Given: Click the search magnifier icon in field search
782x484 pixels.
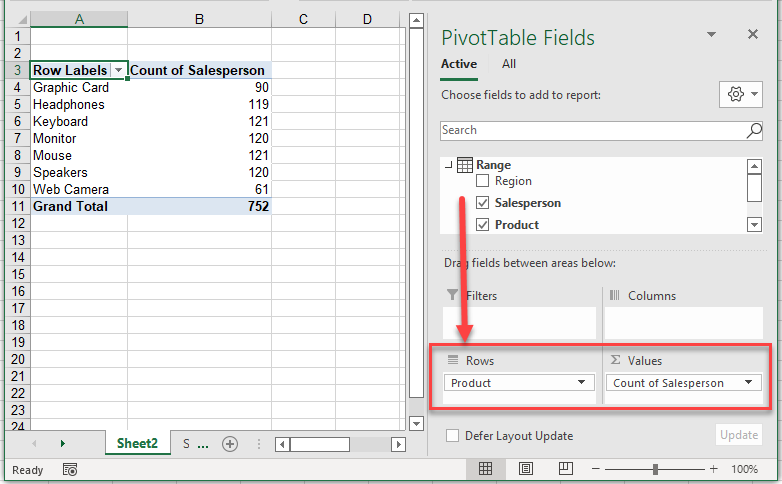Looking at the screenshot, I should [754, 131].
